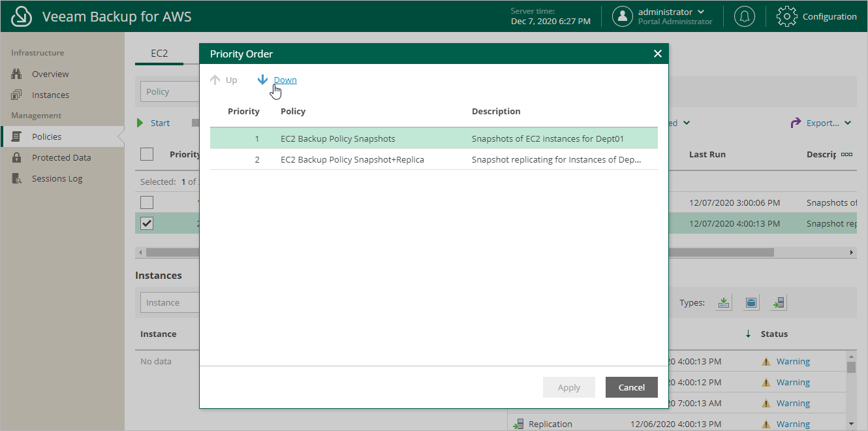The width and height of the screenshot is (868, 431).
Task: Click the right arrow of the horizontal scrollbar
Action: (851, 252)
